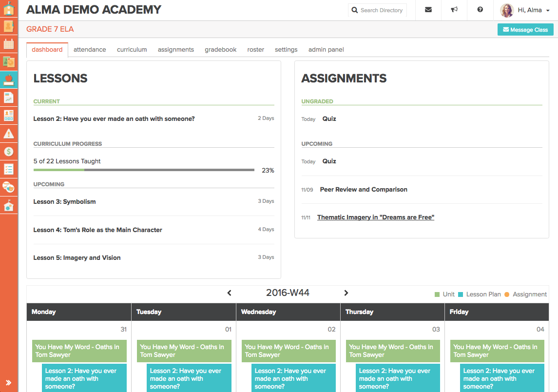This screenshot has width=558, height=392.
Task: Go to previous week in calendar
Action: 230,293
